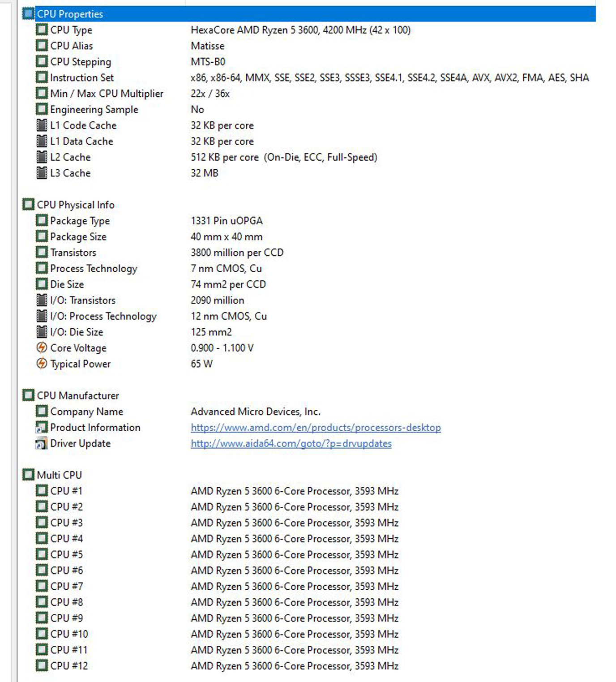The height and width of the screenshot is (682, 616).
Task: Select the '22x / 36x' multiplier value
Action: coord(210,93)
